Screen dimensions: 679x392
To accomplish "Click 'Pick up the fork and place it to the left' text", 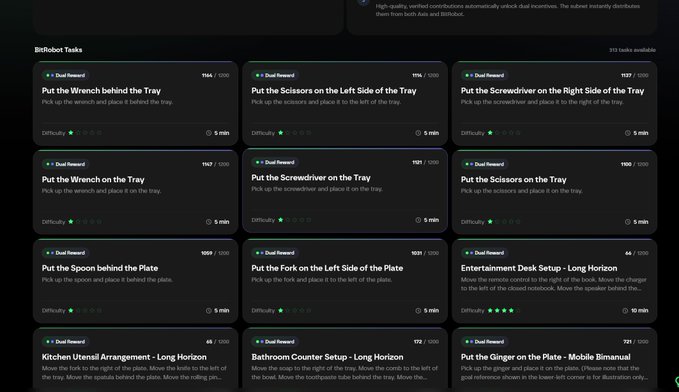I will click(321, 280).
